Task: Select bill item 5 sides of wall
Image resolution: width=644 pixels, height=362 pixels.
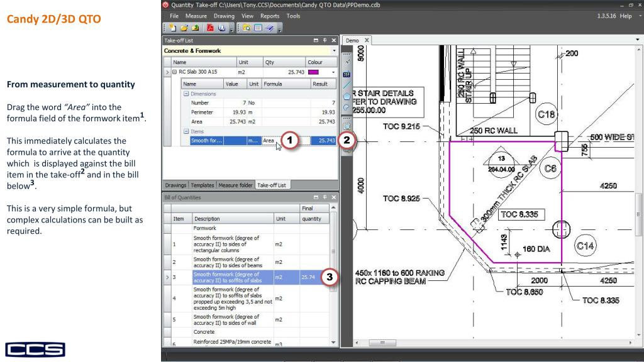Action: click(x=250, y=320)
